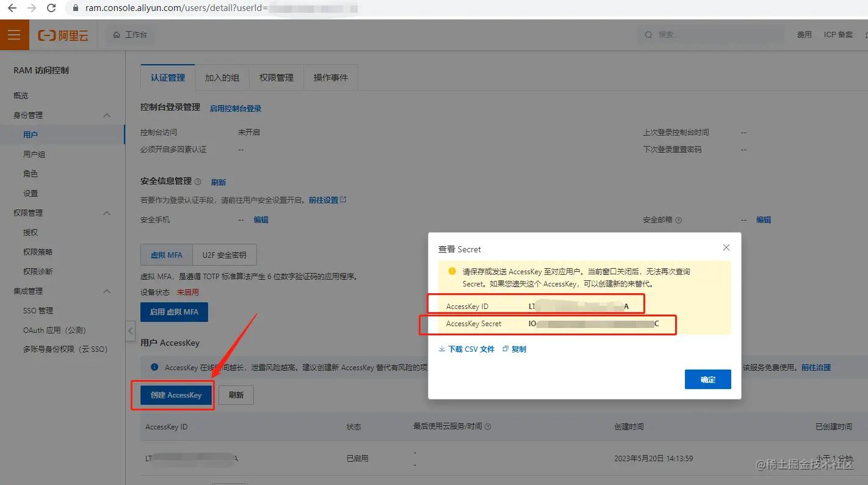Click the help icon beside 安全邮箱
Image resolution: width=868 pixels, height=485 pixels.
(x=678, y=220)
